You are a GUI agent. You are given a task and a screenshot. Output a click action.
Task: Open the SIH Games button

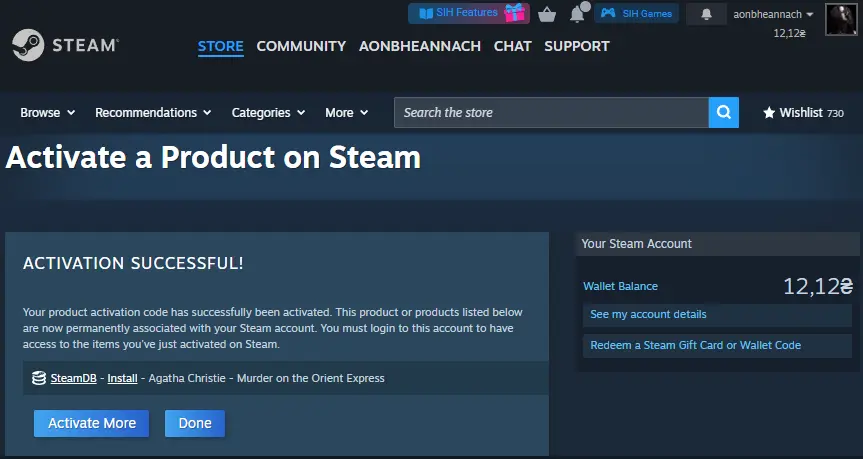coord(636,13)
